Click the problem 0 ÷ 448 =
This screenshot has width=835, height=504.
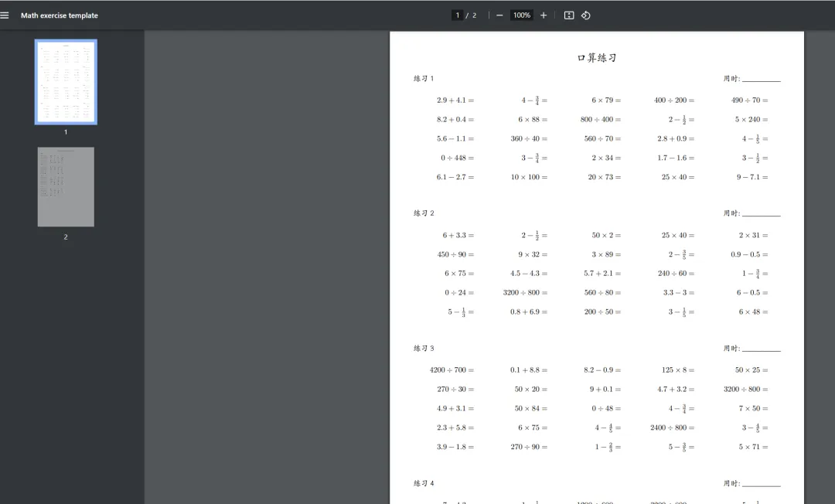coord(458,158)
